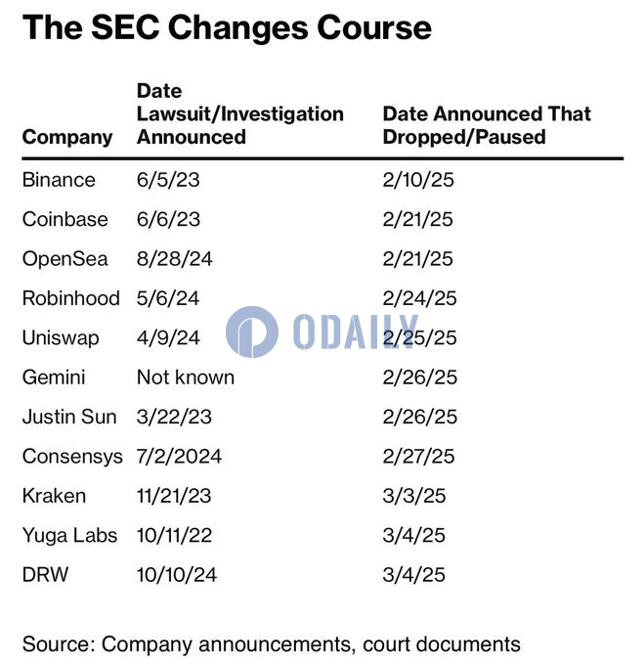Click the Coinbase row label

[x=64, y=219]
